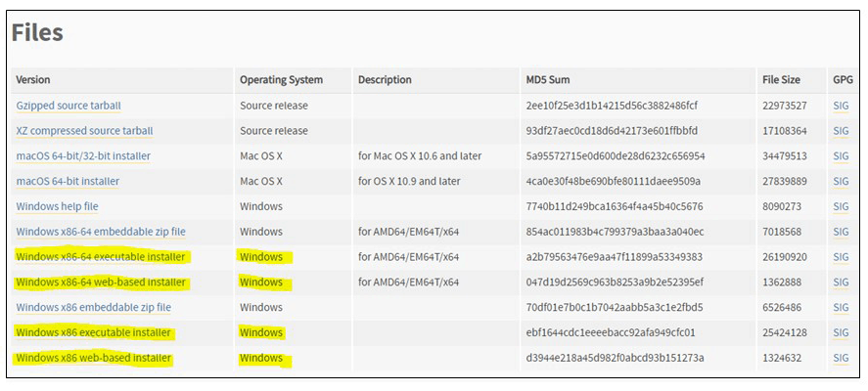Open the Gzipped source tarball link
The image size is (868, 391).
(69, 106)
